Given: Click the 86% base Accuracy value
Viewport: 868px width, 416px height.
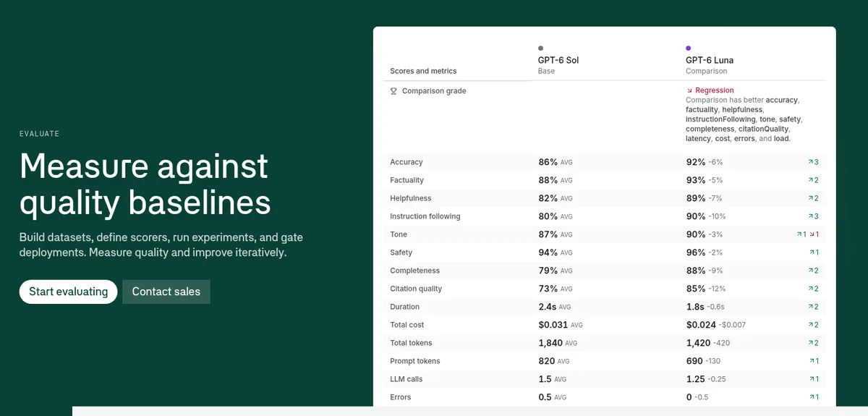Looking at the screenshot, I should pos(548,162).
